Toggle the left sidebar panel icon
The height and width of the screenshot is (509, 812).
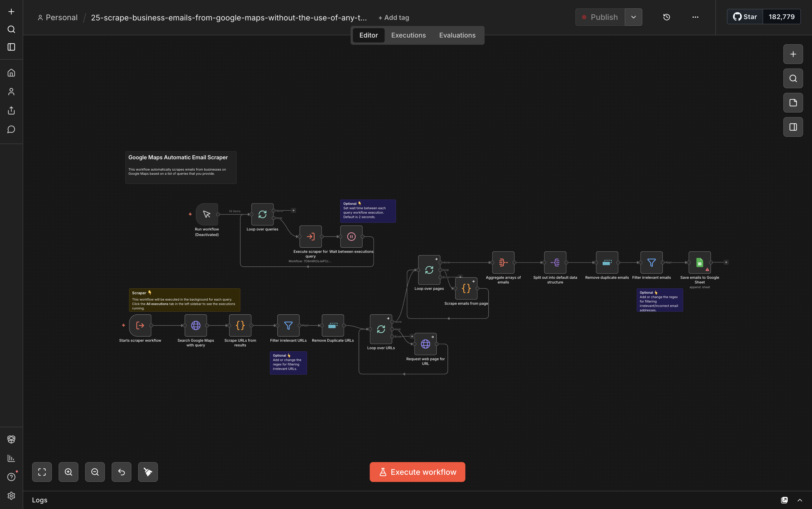point(11,47)
